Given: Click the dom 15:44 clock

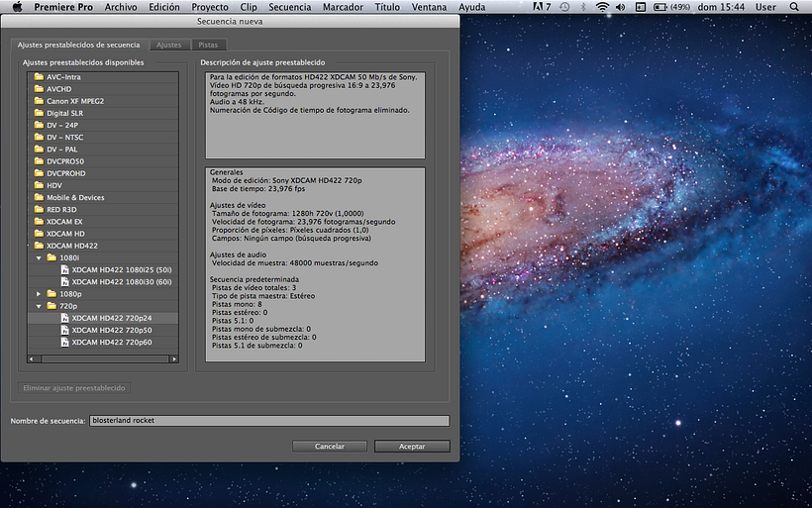Looking at the screenshot, I should tap(721, 7).
